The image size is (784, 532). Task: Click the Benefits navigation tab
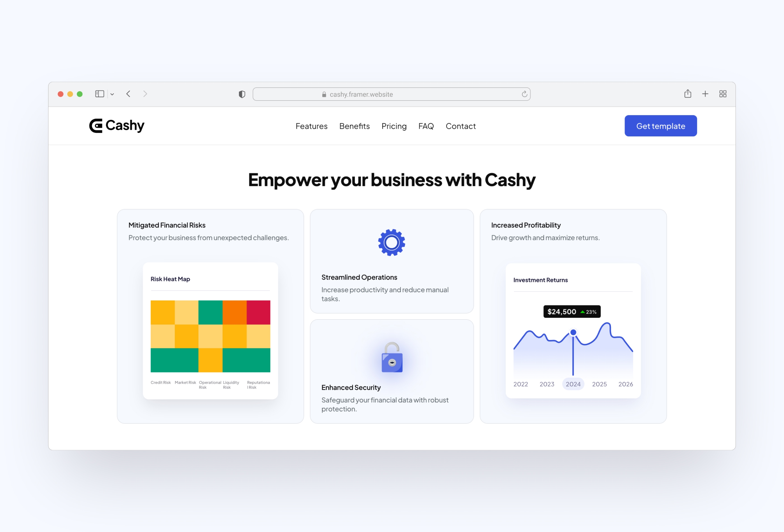(x=354, y=126)
